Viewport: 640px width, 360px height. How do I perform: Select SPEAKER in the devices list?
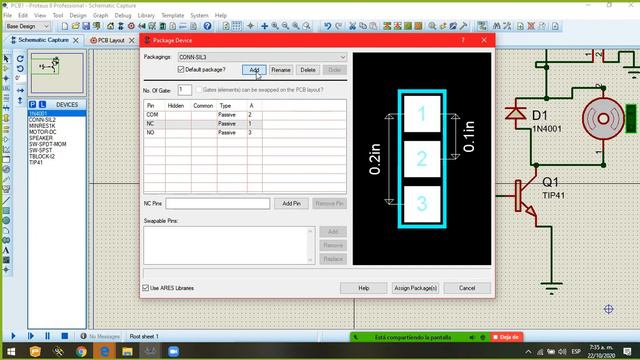pyautogui.click(x=41, y=138)
